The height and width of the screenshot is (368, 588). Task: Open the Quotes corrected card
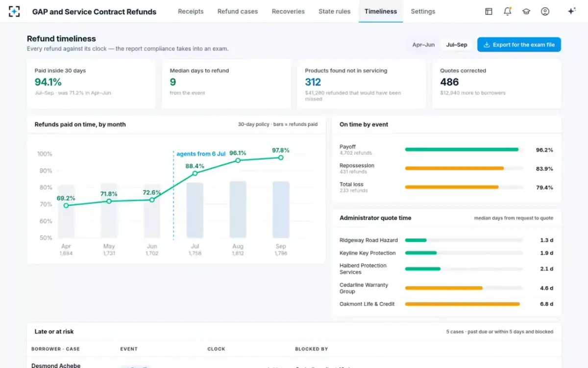pyautogui.click(x=496, y=84)
